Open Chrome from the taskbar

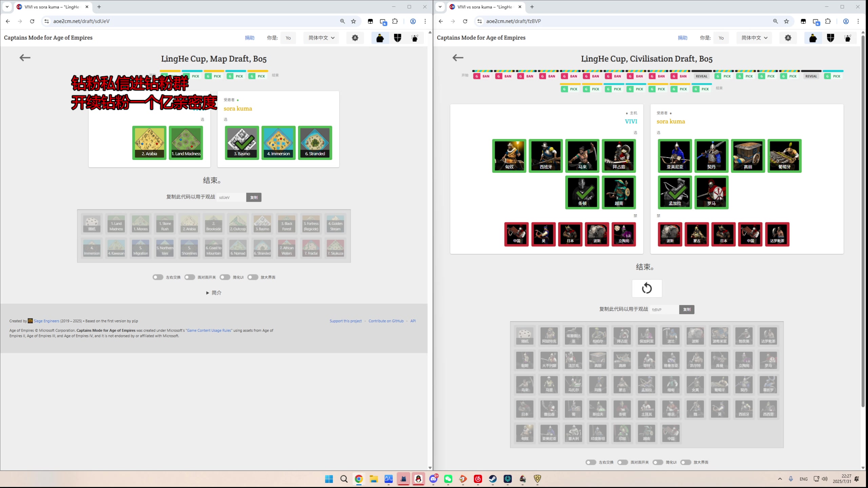pos(359,479)
